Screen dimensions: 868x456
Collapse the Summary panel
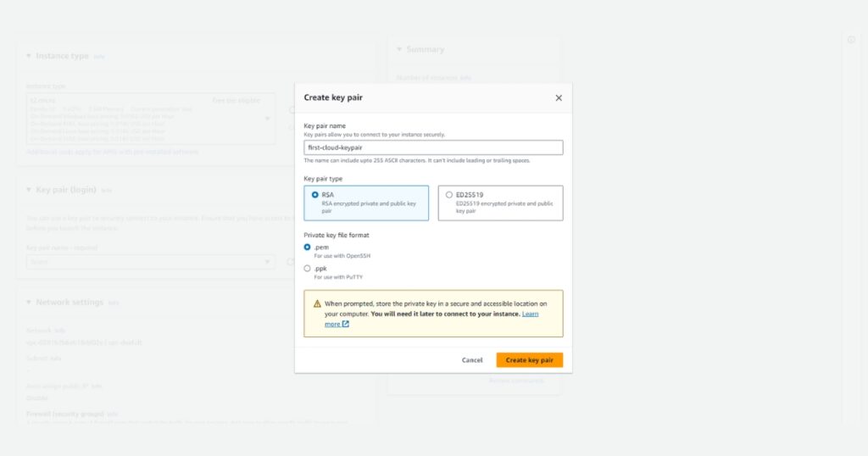(399, 49)
